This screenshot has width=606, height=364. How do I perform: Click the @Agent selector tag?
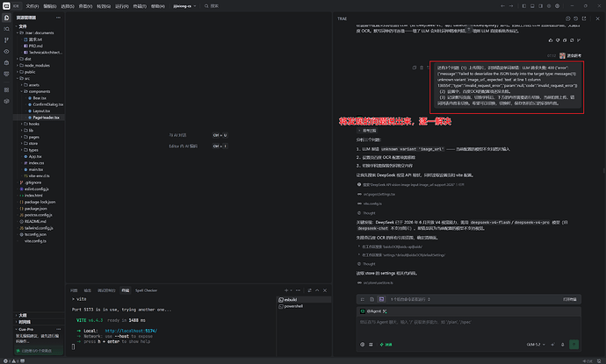[373, 311]
